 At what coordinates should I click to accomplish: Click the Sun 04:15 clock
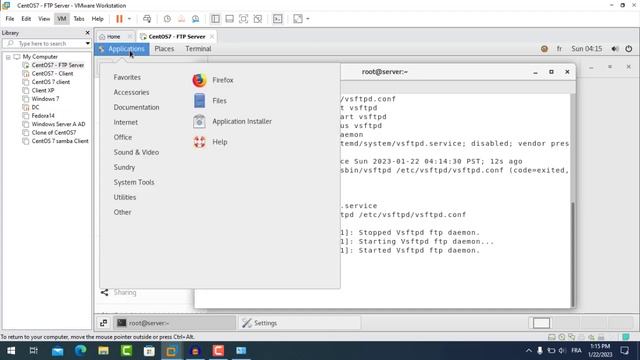[587, 49]
